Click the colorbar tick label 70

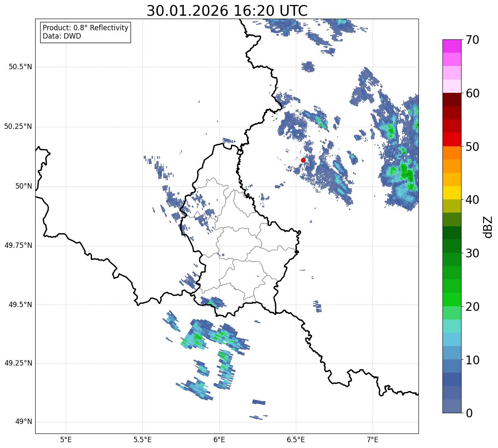click(472, 40)
